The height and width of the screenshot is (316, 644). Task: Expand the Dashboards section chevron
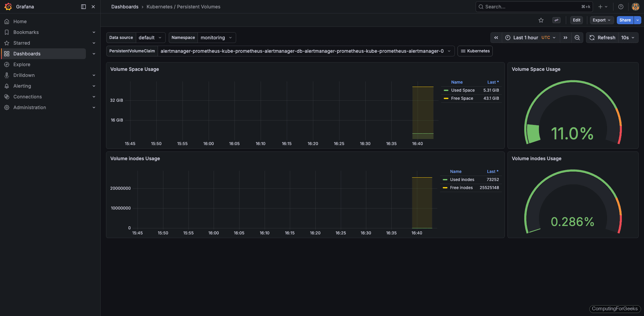click(94, 53)
